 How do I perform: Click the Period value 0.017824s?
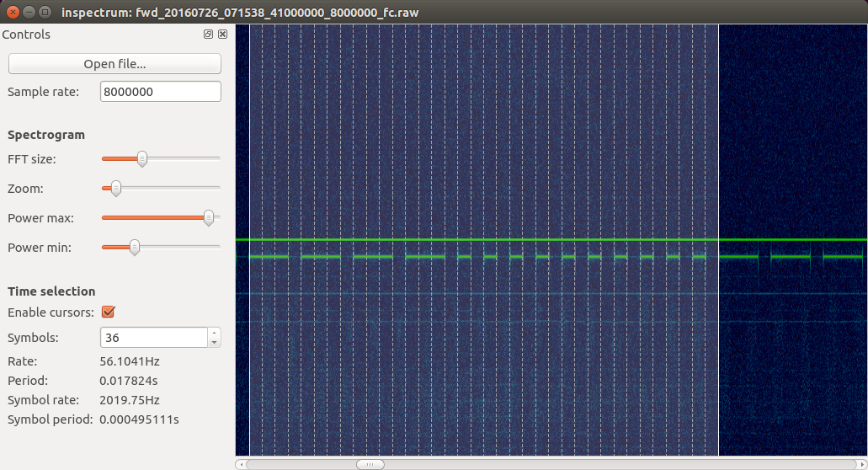point(129,381)
